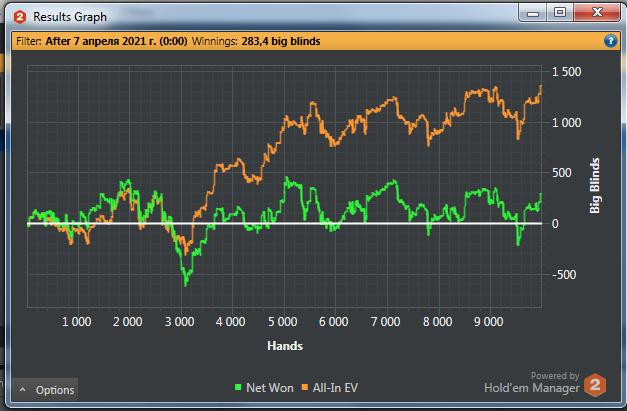The width and height of the screenshot is (627, 411).
Task: Click the Hold'em Manager 2 logo at bottom right
Action: click(x=595, y=385)
